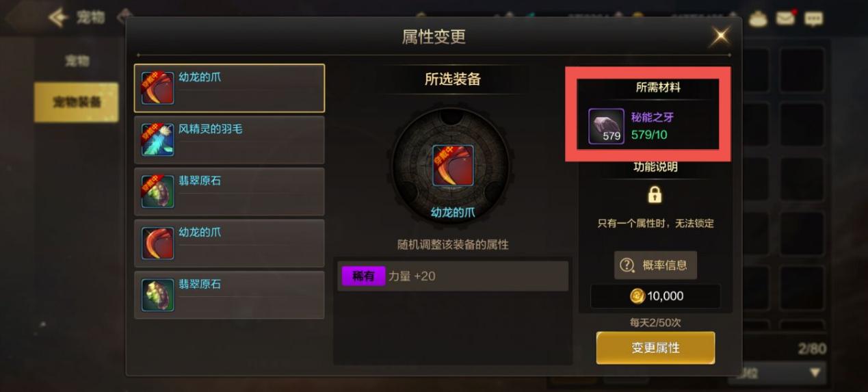Viewport: 868px width, 392px height.
Task: Click the 秘能之牙 material icon
Action: 606,126
